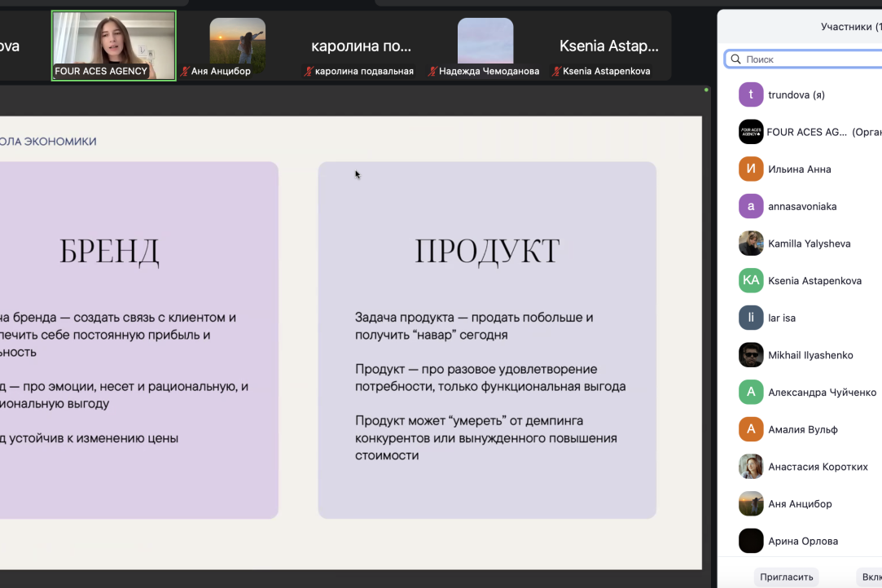Click the Вкл button at the bottom right

click(x=871, y=576)
